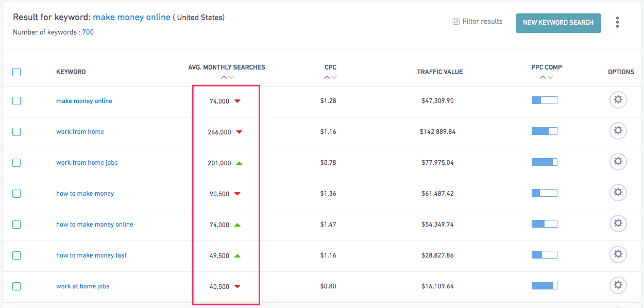Open options gear for make money online row
The image size is (644, 308).
pyautogui.click(x=618, y=100)
